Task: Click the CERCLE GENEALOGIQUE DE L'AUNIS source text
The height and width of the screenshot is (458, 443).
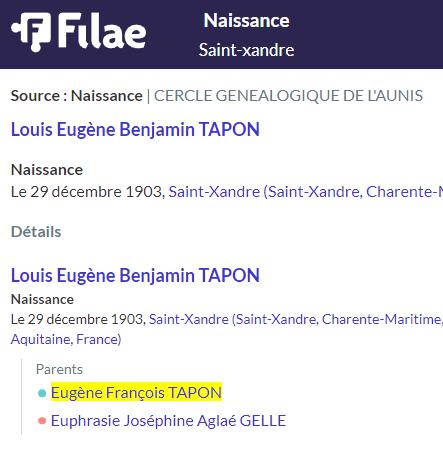Action: point(288,96)
